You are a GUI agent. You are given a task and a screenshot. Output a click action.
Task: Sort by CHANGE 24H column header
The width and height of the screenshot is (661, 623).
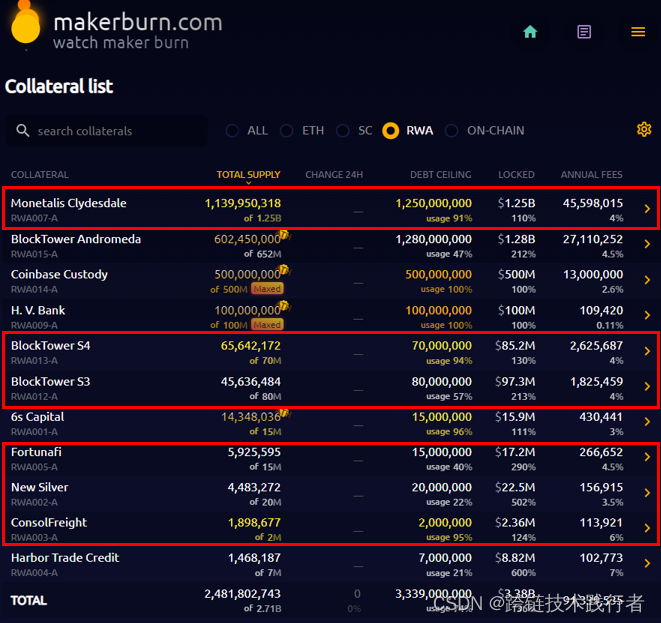[334, 175]
